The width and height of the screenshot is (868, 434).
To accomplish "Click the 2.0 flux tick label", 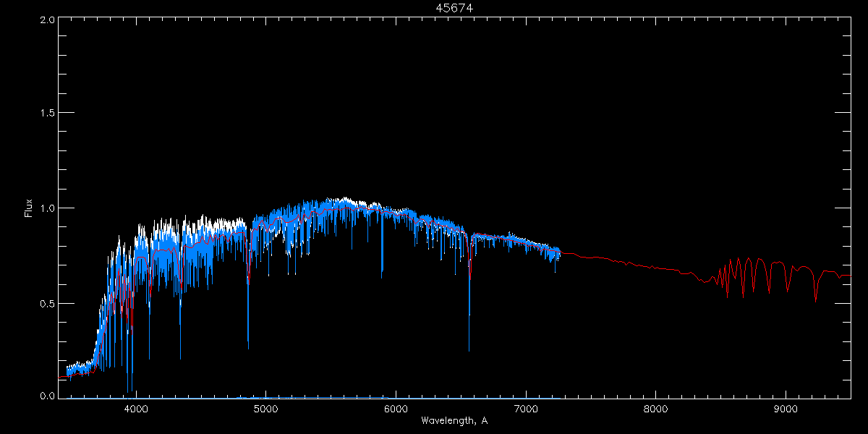I will click(45, 20).
